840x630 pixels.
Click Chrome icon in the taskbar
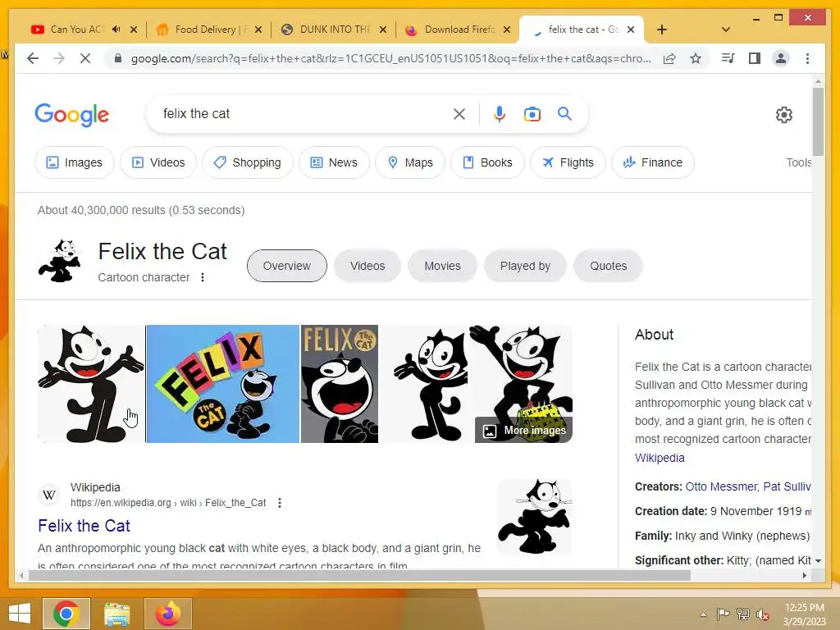(x=66, y=614)
